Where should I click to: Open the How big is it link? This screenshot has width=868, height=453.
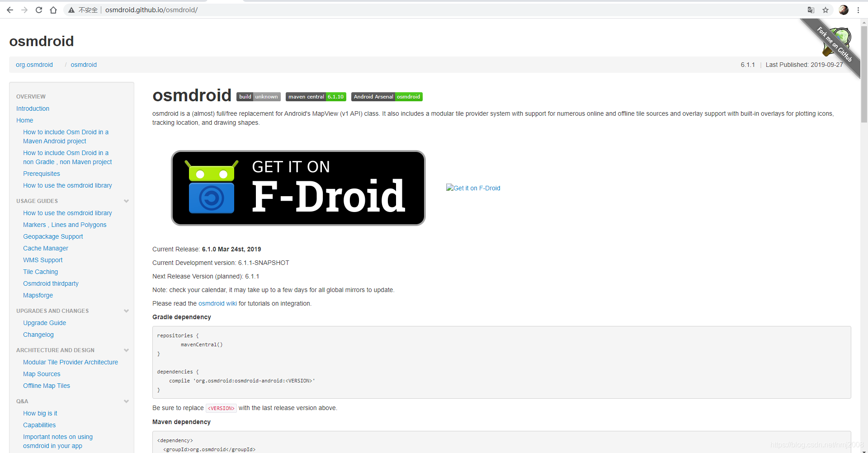[40, 413]
